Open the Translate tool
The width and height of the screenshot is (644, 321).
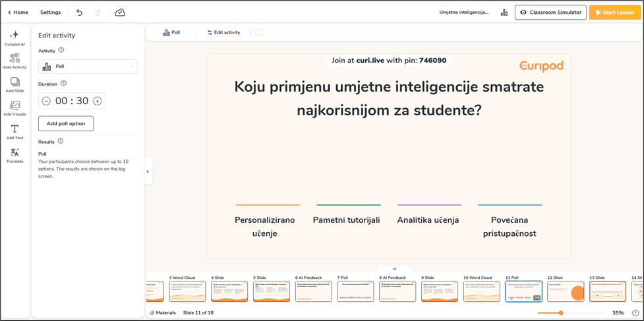(15, 156)
